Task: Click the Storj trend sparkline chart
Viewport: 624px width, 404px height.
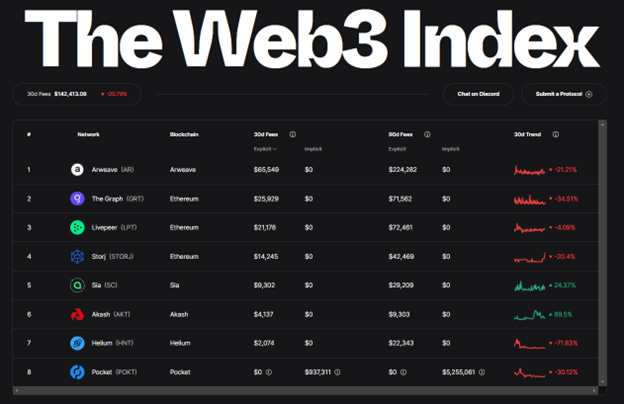Action: coord(529,258)
